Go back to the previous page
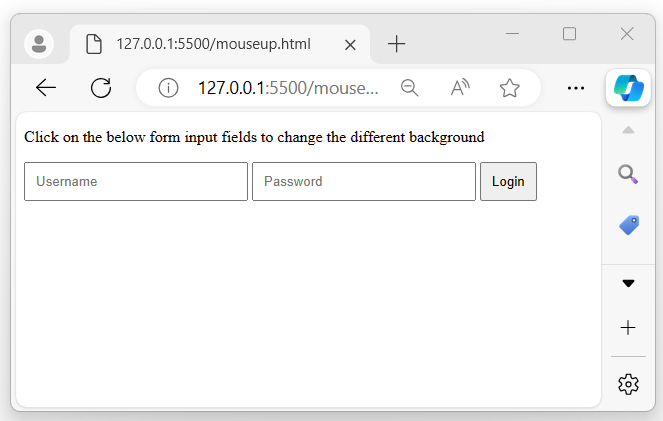Image resolution: width=663 pixels, height=421 pixels. (x=46, y=88)
